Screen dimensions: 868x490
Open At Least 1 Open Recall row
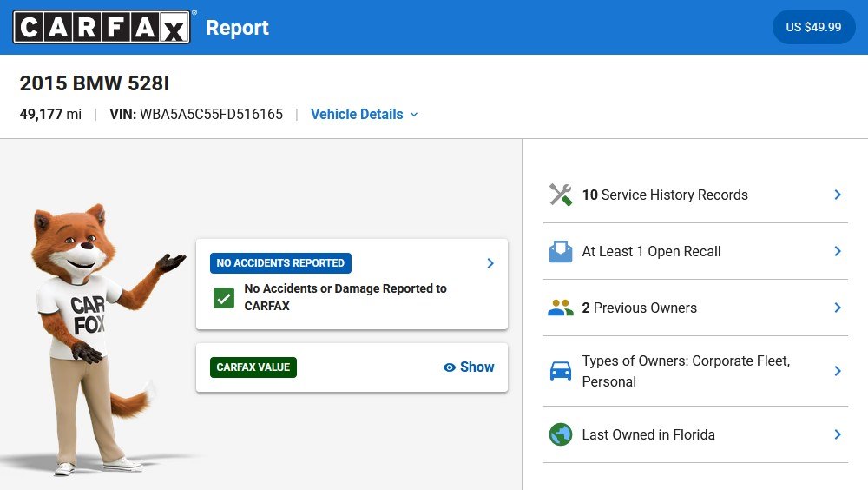pyautogui.click(x=695, y=251)
